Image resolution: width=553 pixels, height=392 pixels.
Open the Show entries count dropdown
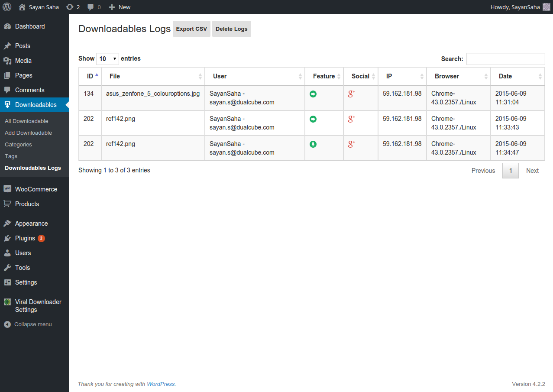coord(107,59)
